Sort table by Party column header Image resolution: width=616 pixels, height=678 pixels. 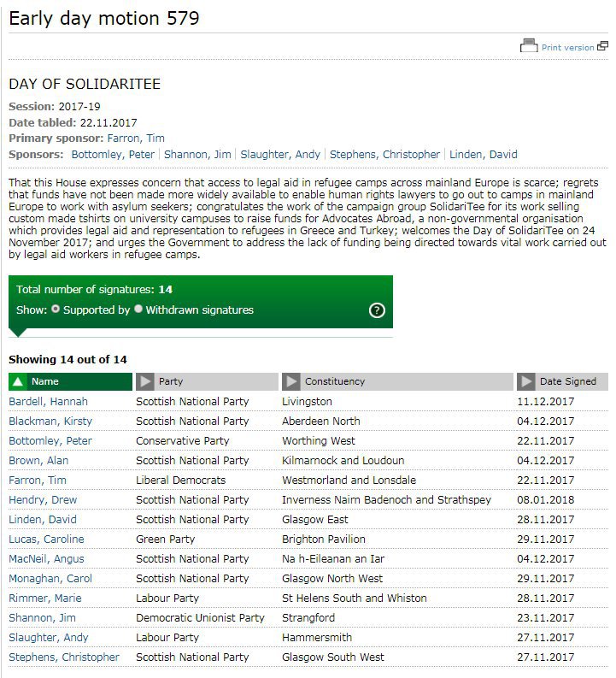(x=171, y=381)
